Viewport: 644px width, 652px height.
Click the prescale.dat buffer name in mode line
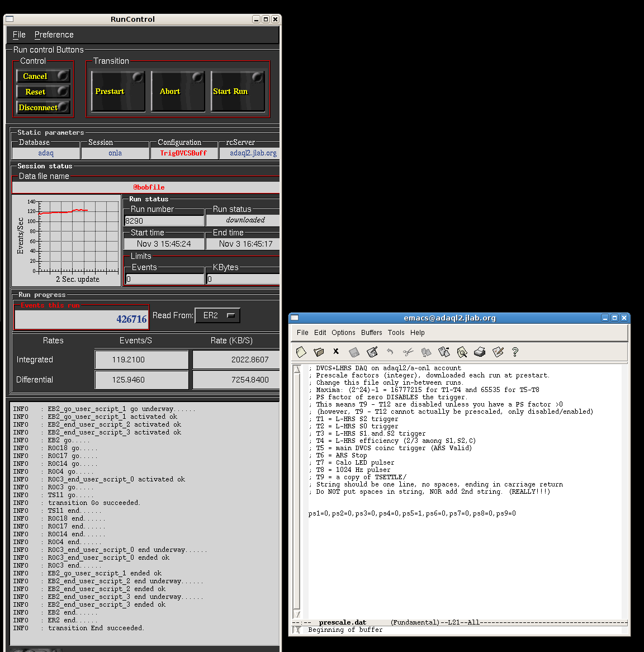point(343,622)
